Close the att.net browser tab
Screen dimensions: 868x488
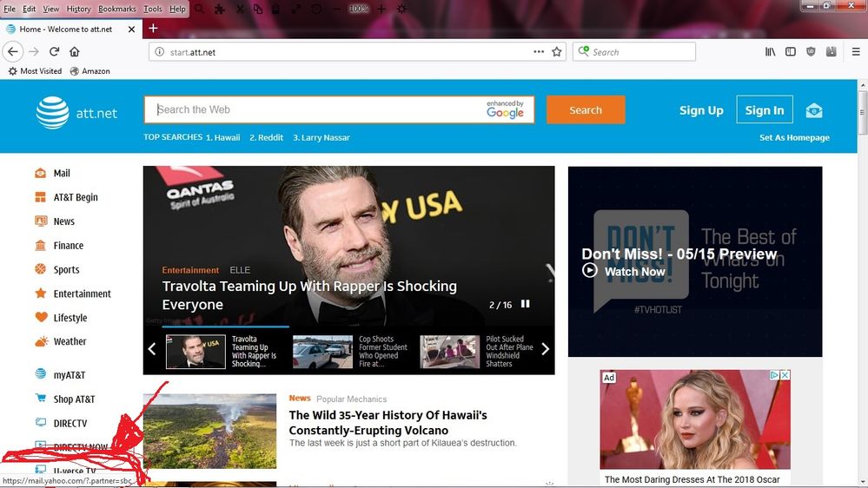(x=131, y=30)
